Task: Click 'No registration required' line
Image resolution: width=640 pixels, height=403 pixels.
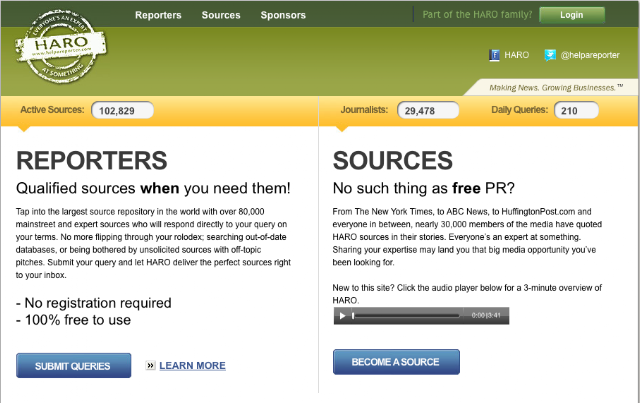Action: pos(93,303)
